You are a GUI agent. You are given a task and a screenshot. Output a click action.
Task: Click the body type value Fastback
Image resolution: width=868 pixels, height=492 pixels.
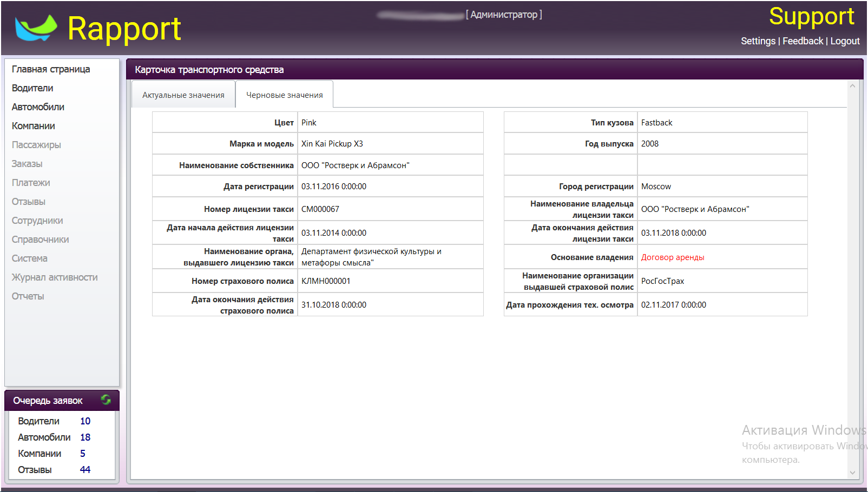pos(657,123)
